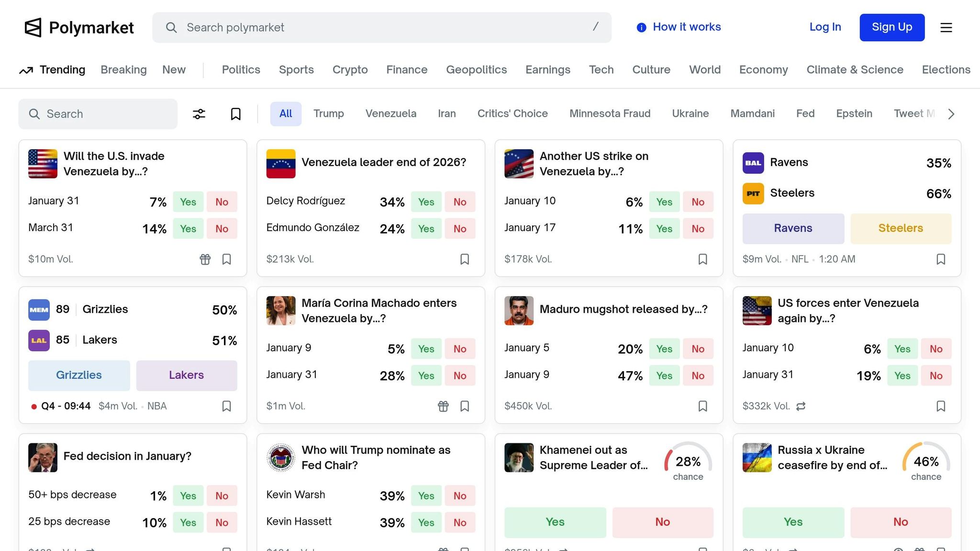Buy Yes on Khamenei out market
The height and width of the screenshot is (551, 980).
coord(555,522)
